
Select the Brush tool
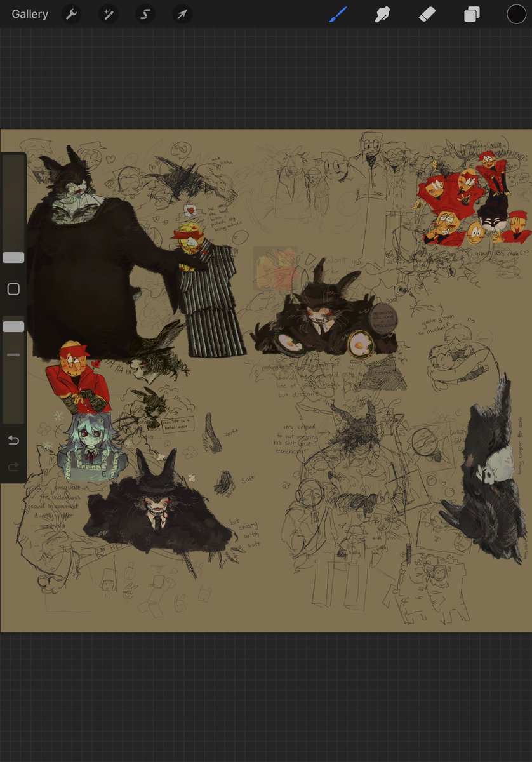pyautogui.click(x=338, y=14)
